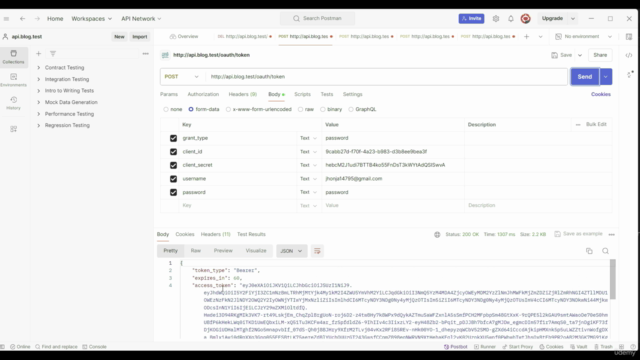This screenshot has width=640, height=360.
Task: Open the Workspaces dropdown menu
Action: [x=91, y=19]
